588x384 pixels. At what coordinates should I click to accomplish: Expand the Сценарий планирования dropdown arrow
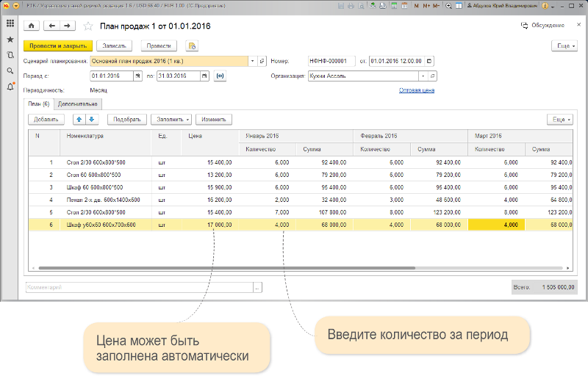tap(252, 61)
